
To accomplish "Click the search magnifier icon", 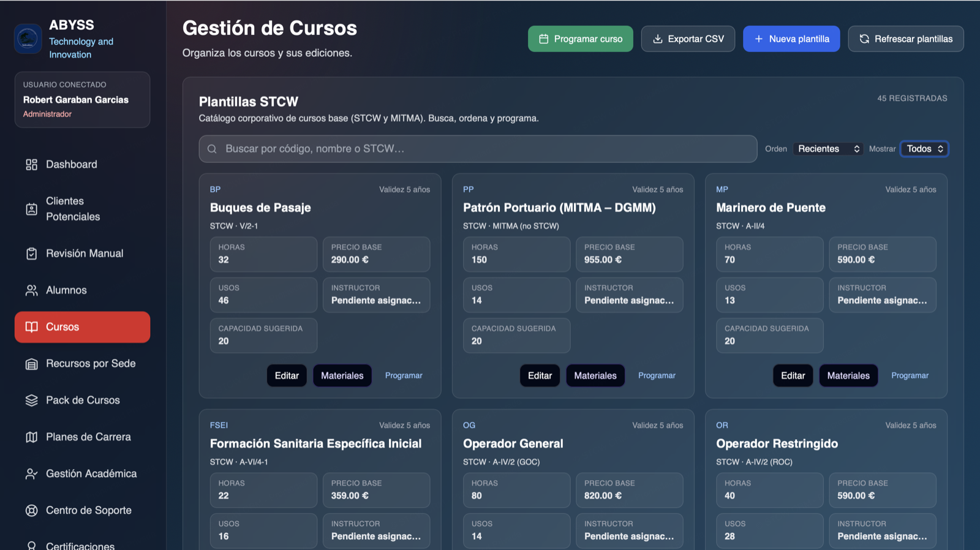I will pos(212,149).
